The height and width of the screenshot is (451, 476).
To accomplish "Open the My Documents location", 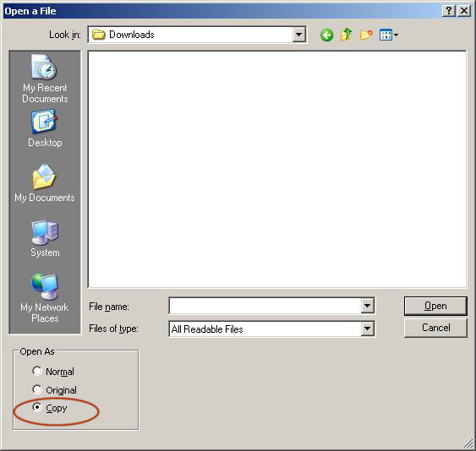I will pos(45,183).
